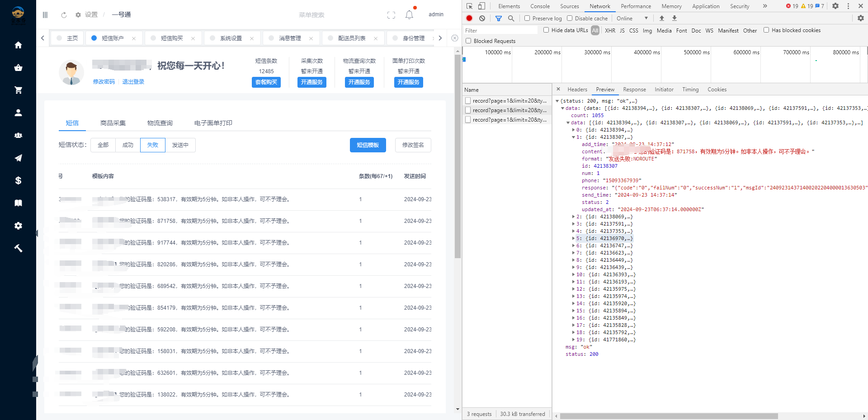Open the single user sidebar icon

coord(18,113)
